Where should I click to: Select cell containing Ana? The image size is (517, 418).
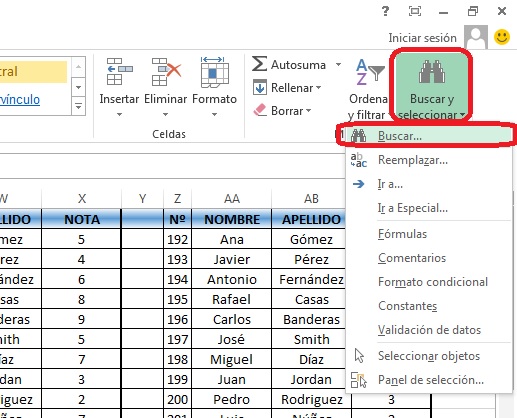(x=232, y=239)
